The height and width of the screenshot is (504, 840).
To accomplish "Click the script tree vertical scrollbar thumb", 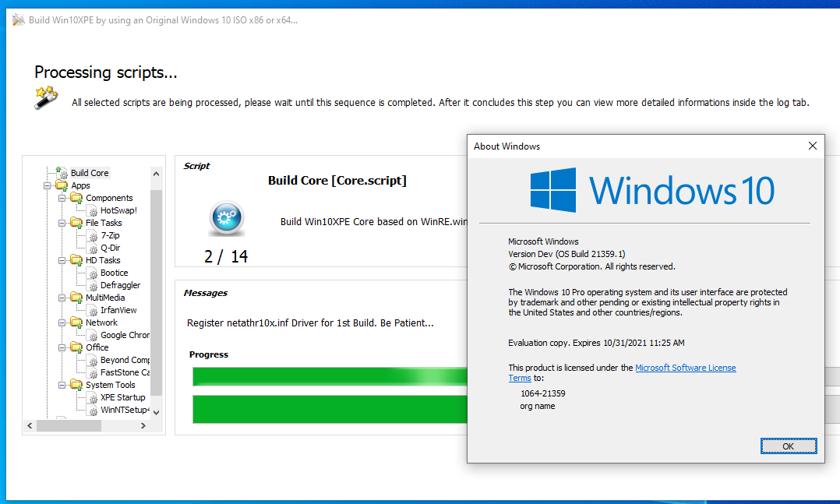I will pos(156,292).
